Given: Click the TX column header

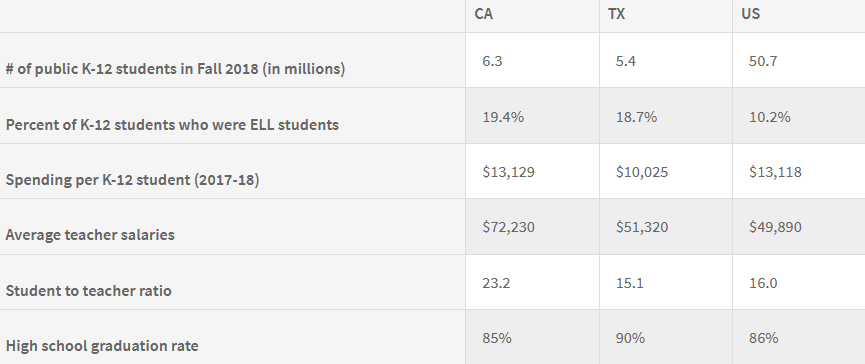Looking at the screenshot, I should [x=616, y=14].
